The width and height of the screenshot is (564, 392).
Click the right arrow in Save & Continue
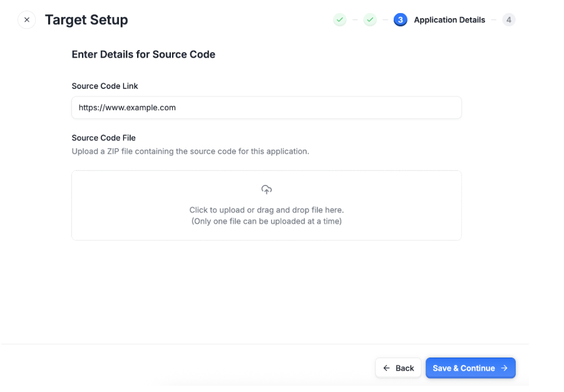coord(505,368)
